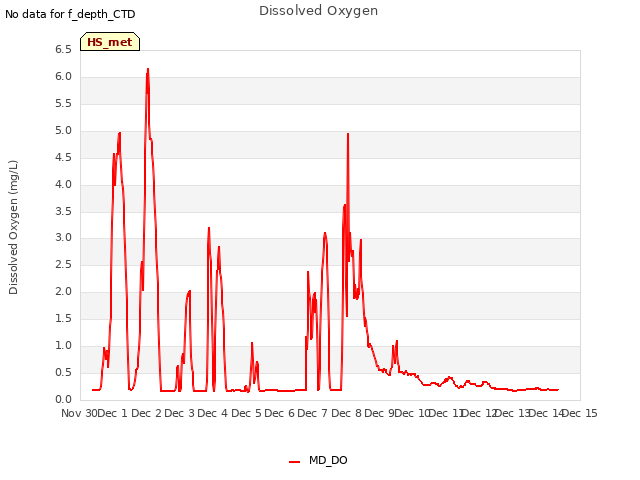Click the y-axis value 6.0
640x480 pixels.
coord(63,77)
